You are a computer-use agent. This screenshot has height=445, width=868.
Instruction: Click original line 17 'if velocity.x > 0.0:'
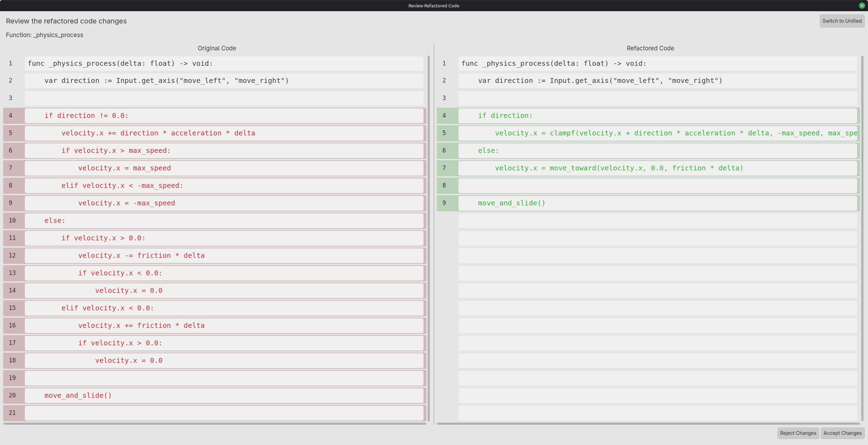[x=224, y=343]
